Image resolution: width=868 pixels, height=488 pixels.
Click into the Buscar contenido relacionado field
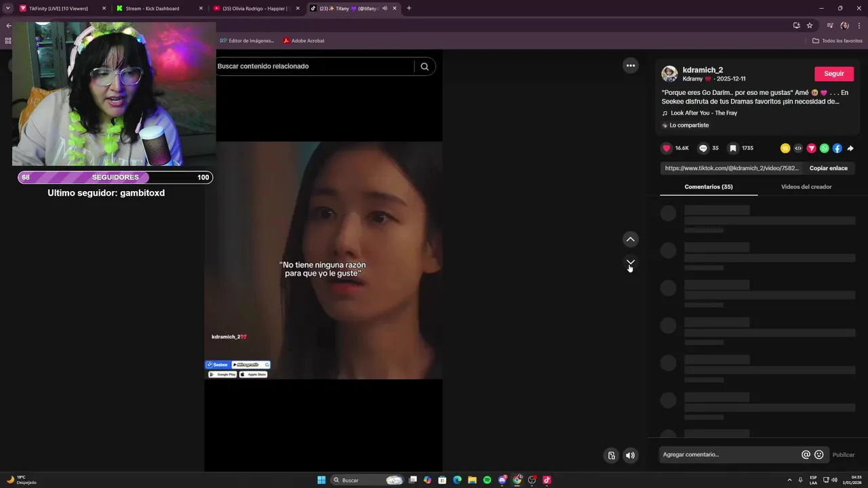[x=314, y=66]
